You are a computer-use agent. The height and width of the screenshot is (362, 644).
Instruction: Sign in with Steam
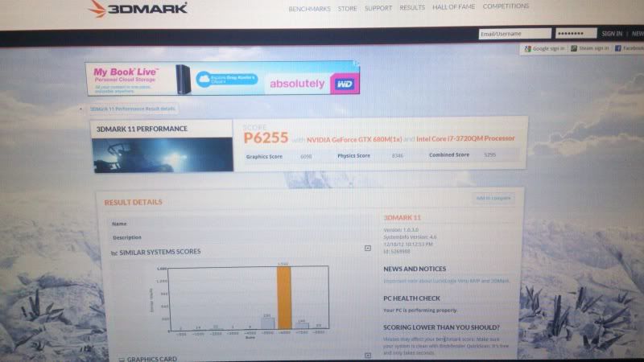(589, 48)
